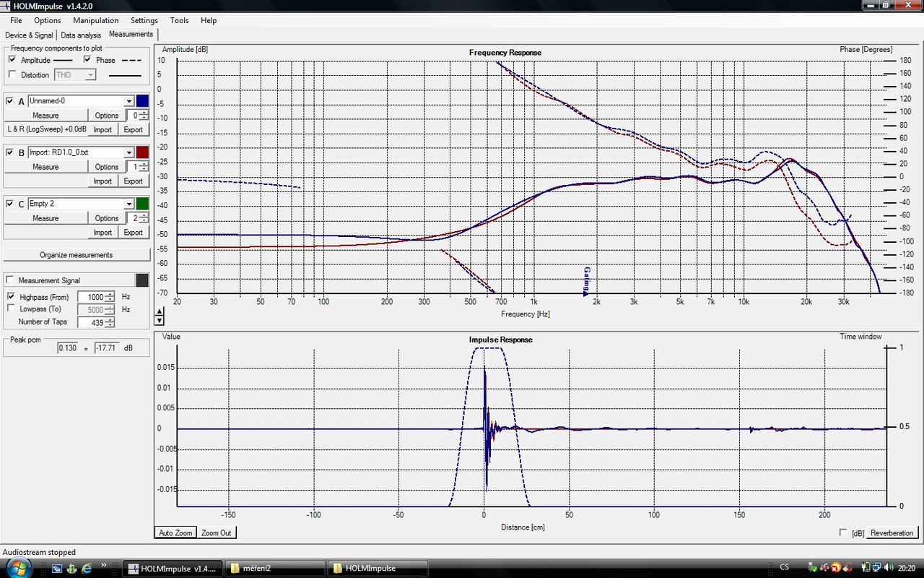Click Measure for slot A

[x=45, y=116]
